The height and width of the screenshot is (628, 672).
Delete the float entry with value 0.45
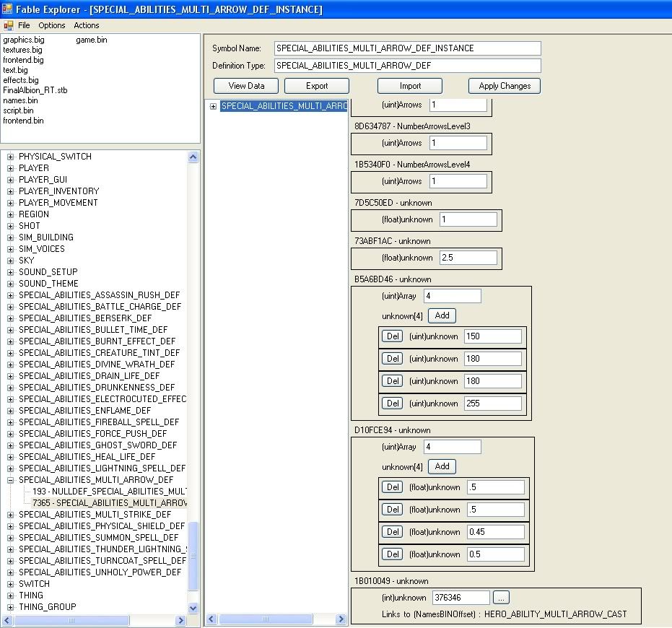(393, 531)
